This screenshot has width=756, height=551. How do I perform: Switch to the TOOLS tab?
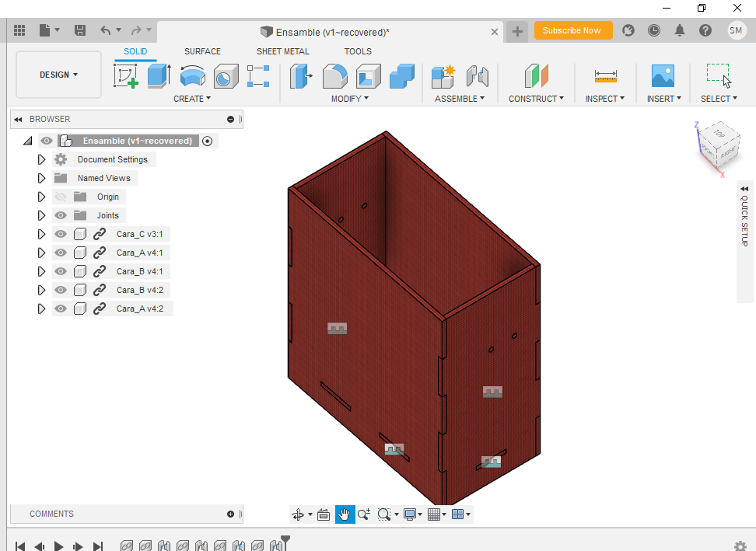(x=358, y=51)
